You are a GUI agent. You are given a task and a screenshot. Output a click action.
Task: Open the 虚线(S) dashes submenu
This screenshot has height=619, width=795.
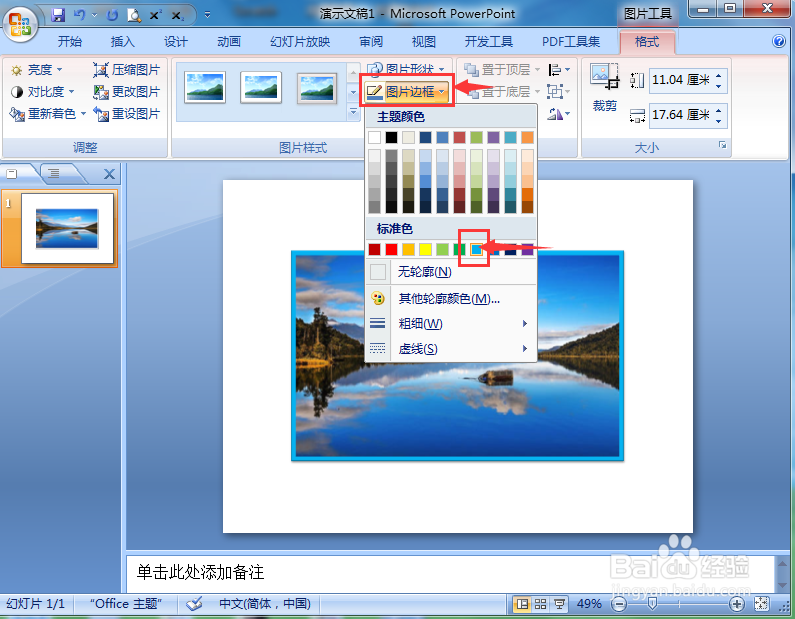(451, 349)
